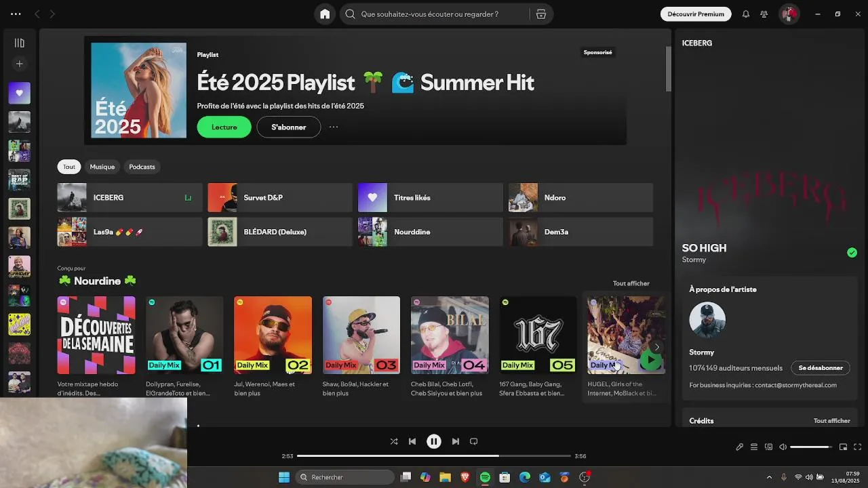Open Survet D&P shortcut tile

pos(280,198)
